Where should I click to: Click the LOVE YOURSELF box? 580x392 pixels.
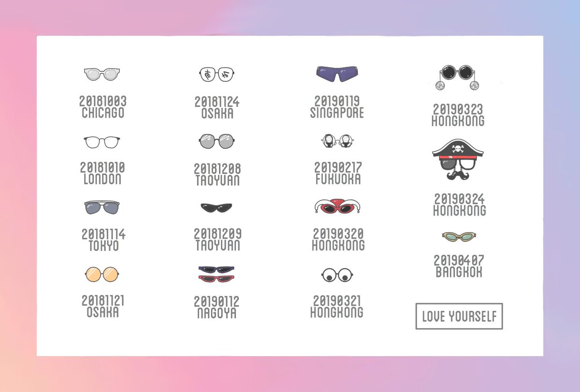(459, 317)
